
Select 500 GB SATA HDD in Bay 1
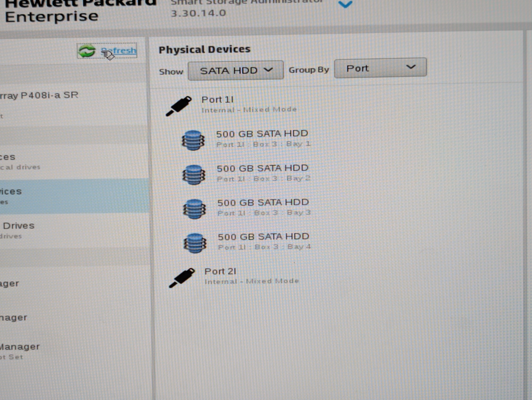coord(262,134)
